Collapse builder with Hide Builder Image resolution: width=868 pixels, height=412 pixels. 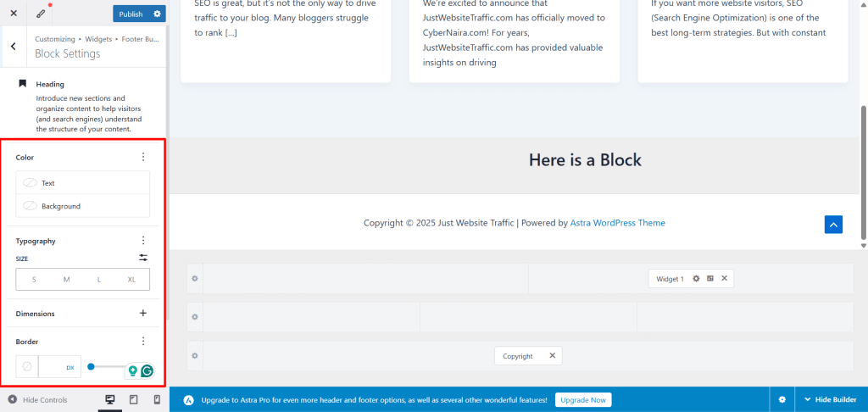pos(830,399)
